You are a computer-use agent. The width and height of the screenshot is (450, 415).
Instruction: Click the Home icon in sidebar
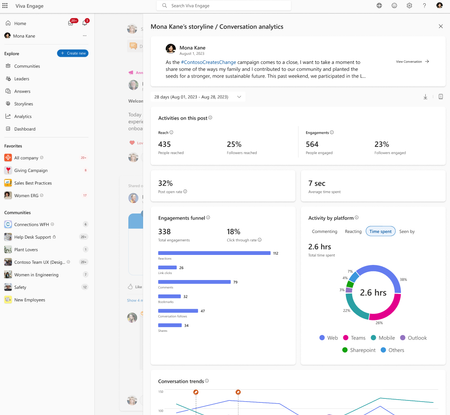[x=8, y=23]
